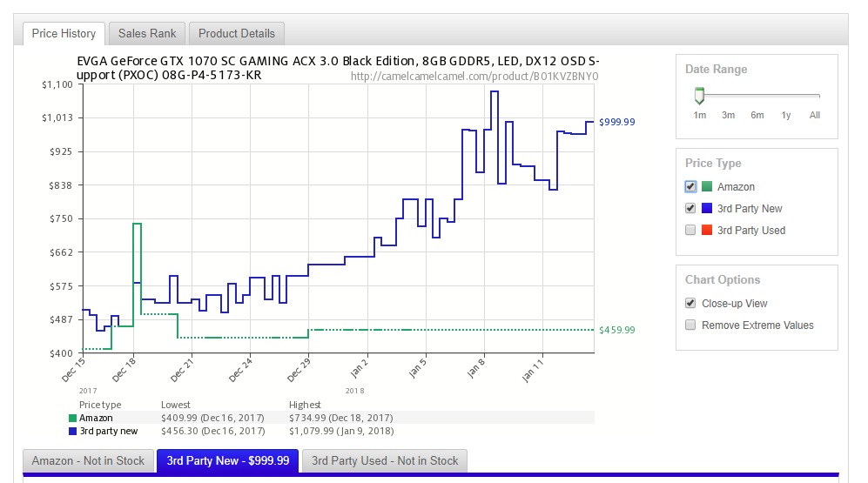Click the Jan 8 axis date label

coord(476,368)
